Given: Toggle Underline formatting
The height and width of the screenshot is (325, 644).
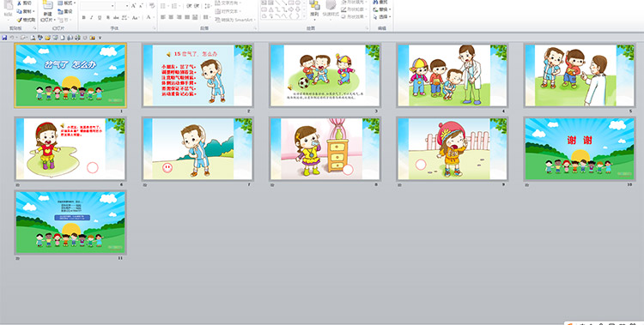Looking at the screenshot, I should [100, 18].
